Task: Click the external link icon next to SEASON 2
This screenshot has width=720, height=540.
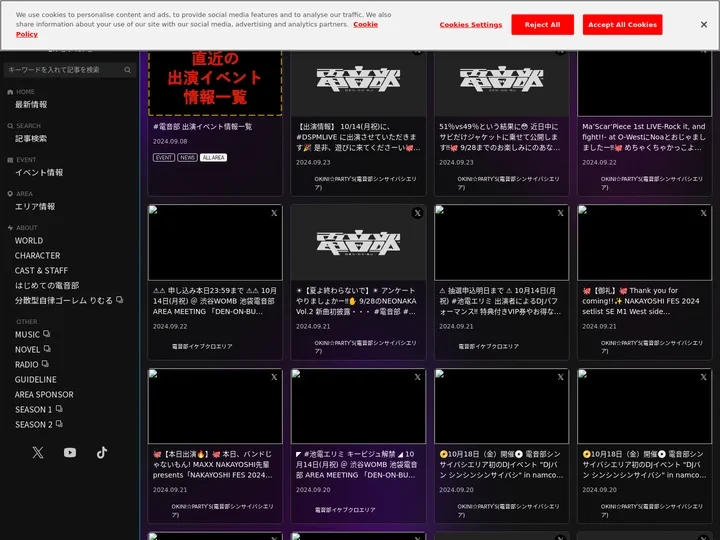Action: [x=59, y=424]
